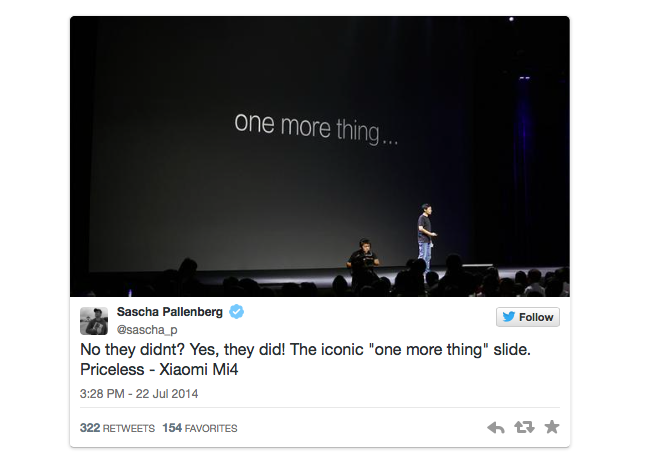Click the blue verified badge
The image size is (653, 470).
pyautogui.click(x=237, y=312)
